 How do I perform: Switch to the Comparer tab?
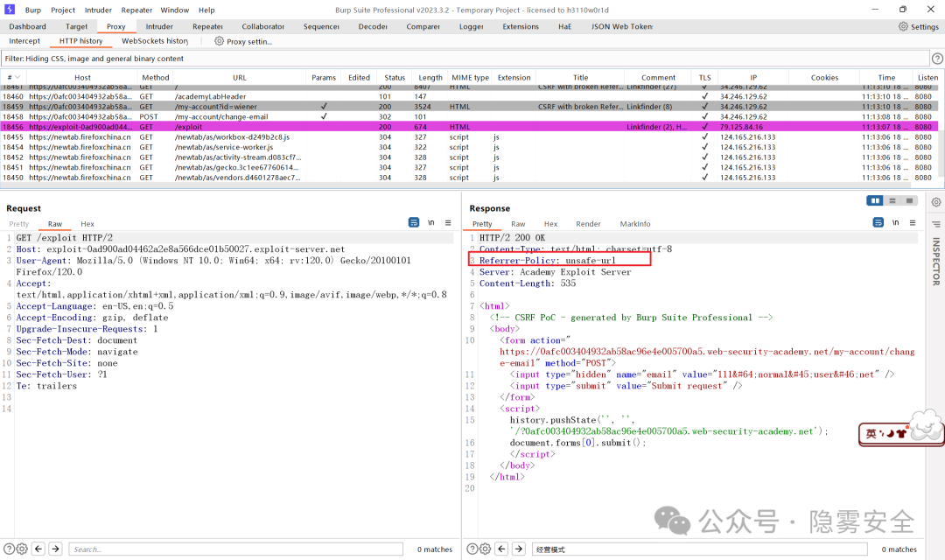point(423,26)
